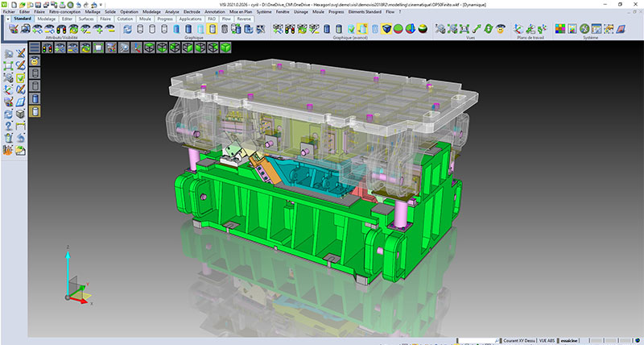644x345 pixels.
Task: Click the magnifier zoom icon in viewport toolbar
Action: [124, 48]
